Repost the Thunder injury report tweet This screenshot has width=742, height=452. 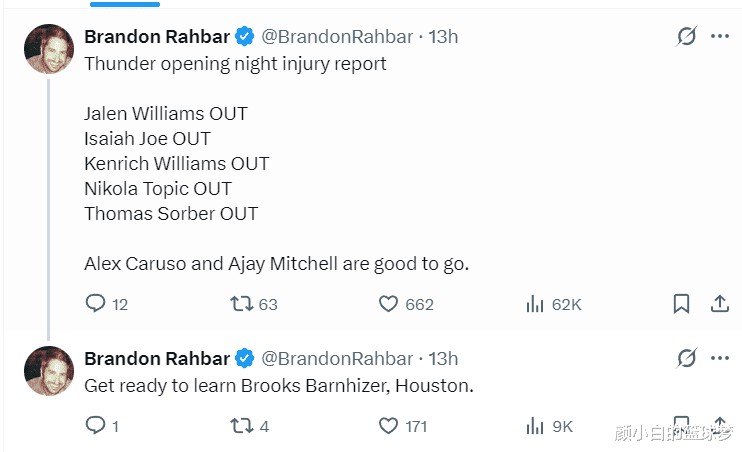coord(243,303)
